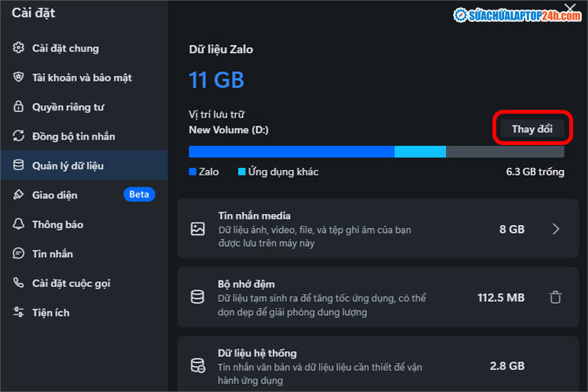Click the shield icon for Tài khoản và bảo mật
Image resolution: width=588 pixels, height=392 pixels.
pos(19,78)
